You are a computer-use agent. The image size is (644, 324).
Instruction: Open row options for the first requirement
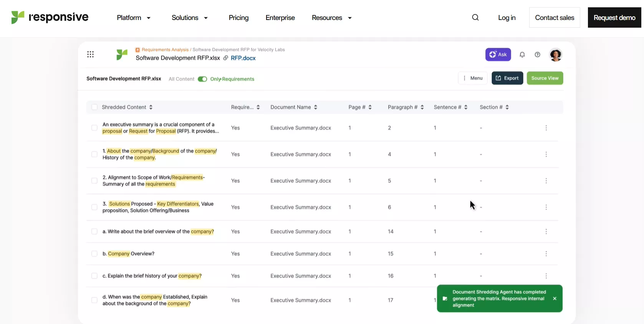546,128
